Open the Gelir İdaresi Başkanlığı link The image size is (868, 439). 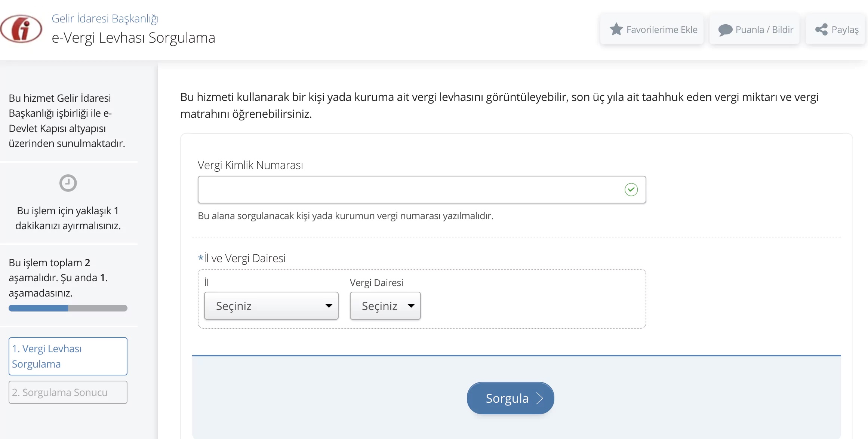click(x=105, y=18)
